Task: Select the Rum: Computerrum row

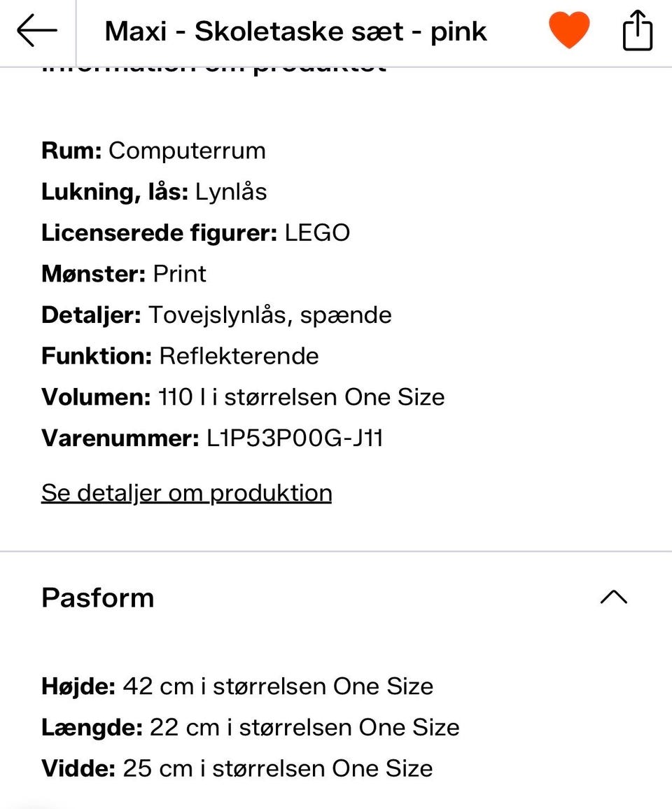Action: [x=154, y=151]
